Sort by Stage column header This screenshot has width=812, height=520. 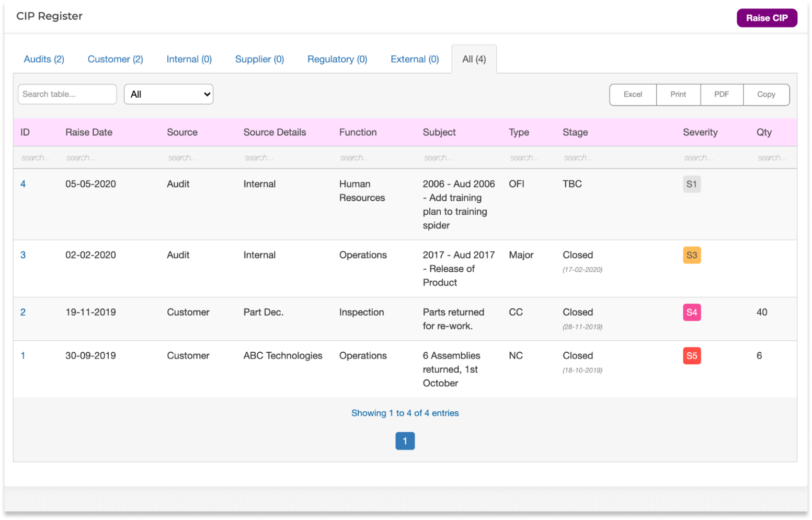pos(575,132)
